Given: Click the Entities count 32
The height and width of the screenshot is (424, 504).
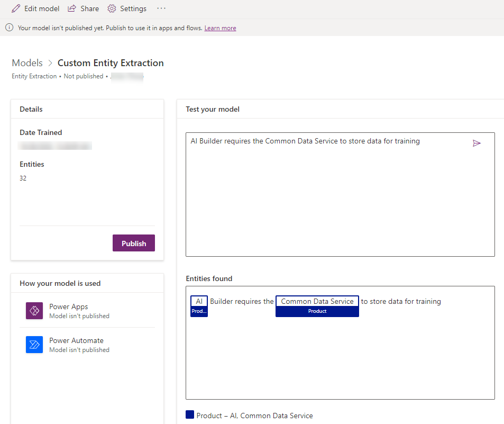Looking at the screenshot, I should click(23, 178).
